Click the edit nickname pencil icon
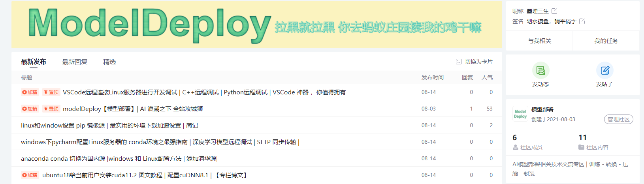644x184 pixels. coord(554,11)
